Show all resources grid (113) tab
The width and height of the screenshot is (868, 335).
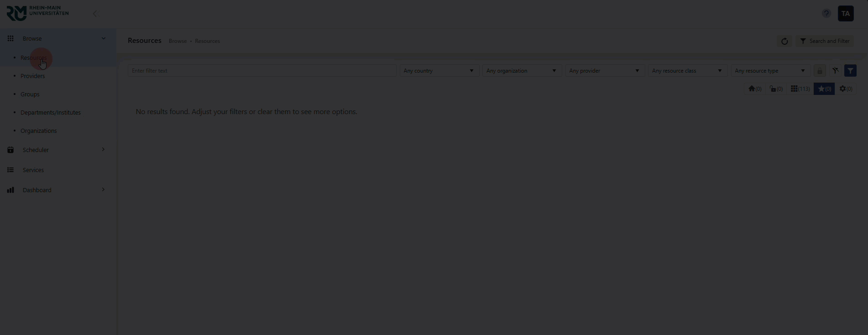pyautogui.click(x=800, y=89)
